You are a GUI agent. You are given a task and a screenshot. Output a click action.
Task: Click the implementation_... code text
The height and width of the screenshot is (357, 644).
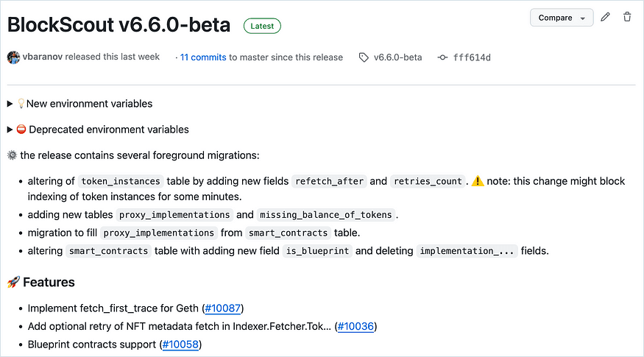coord(467,251)
